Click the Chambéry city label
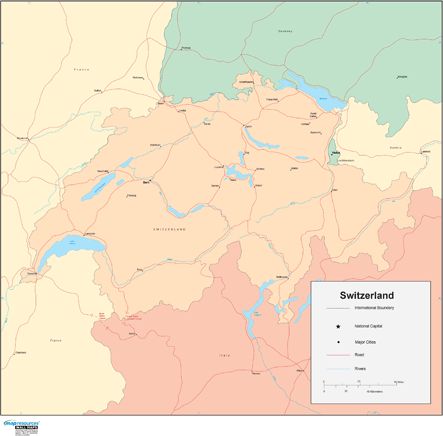Viewport: 443px width, 436px height. (20, 352)
